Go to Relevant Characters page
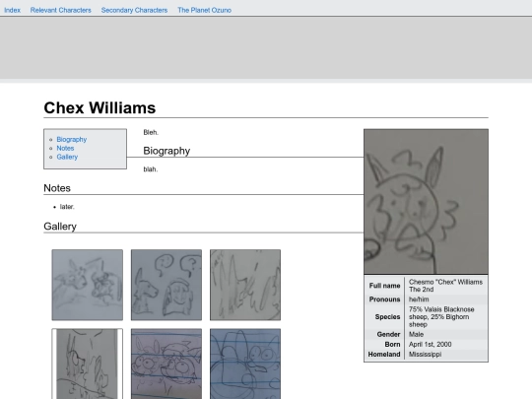The width and height of the screenshot is (532, 399). (61, 10)
